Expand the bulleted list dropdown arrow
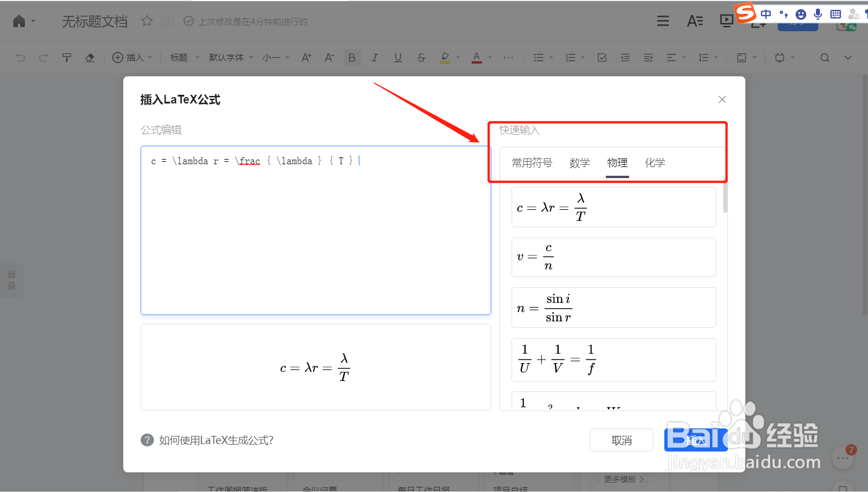The image size is (868, 492). 551,57
